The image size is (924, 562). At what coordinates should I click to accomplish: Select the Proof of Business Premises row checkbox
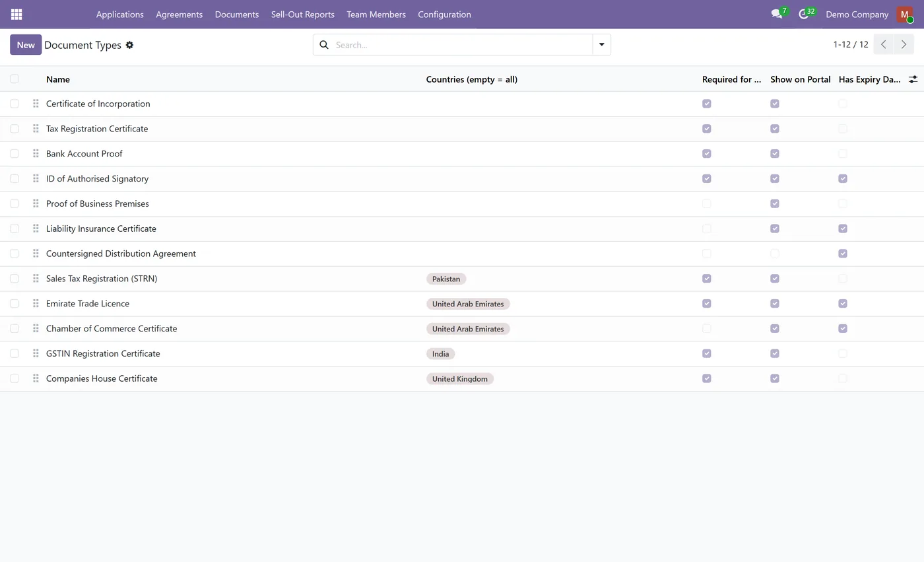point(15,203)
